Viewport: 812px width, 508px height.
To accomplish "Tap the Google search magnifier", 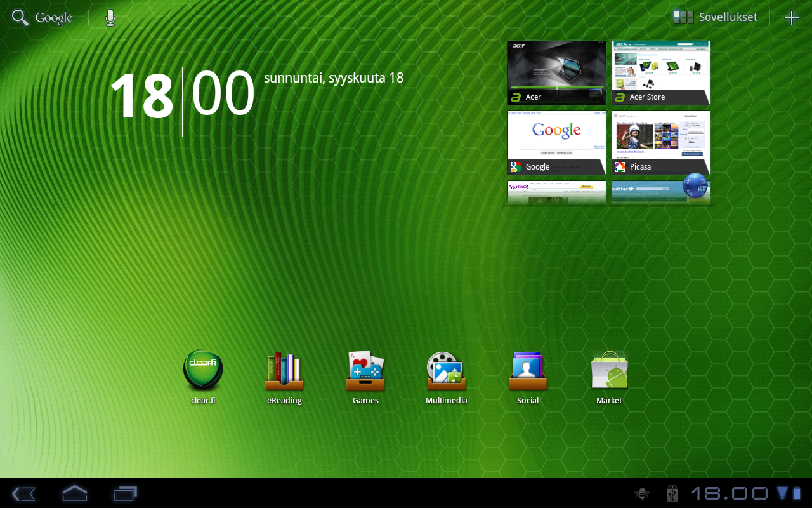I will click(x=20, y=18).
